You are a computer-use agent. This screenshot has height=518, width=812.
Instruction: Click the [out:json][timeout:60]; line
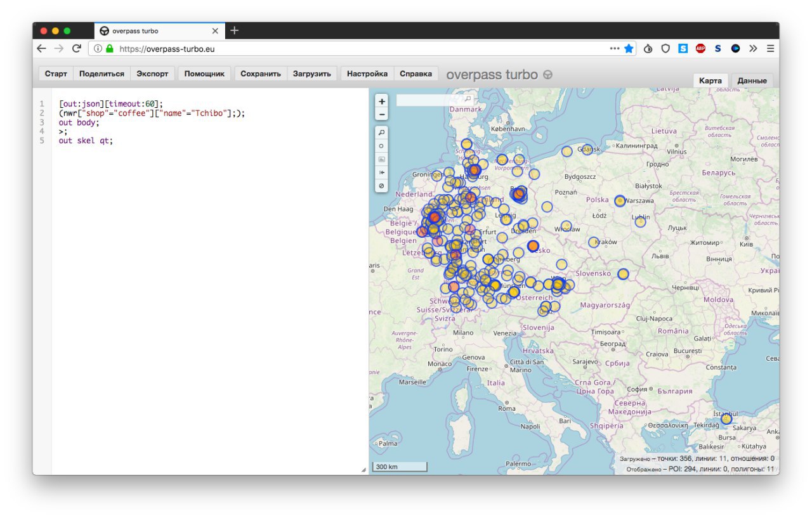pos(111,104)
